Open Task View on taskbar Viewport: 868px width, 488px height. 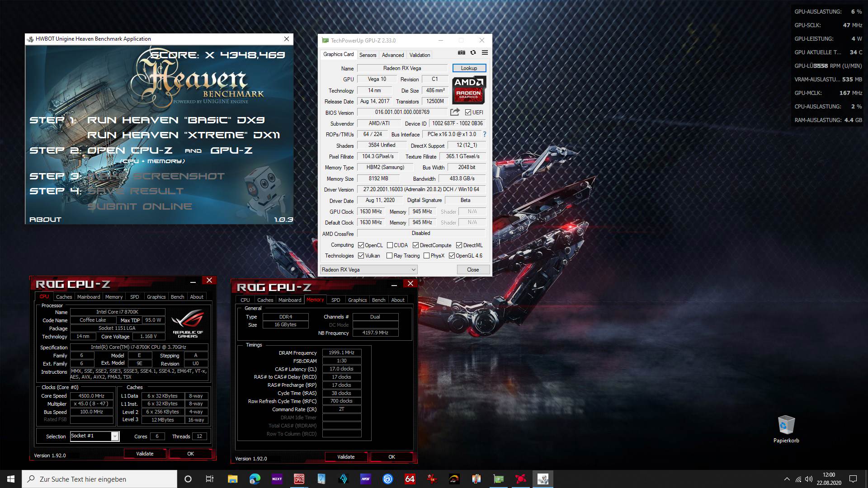click(x=210, y=479)
